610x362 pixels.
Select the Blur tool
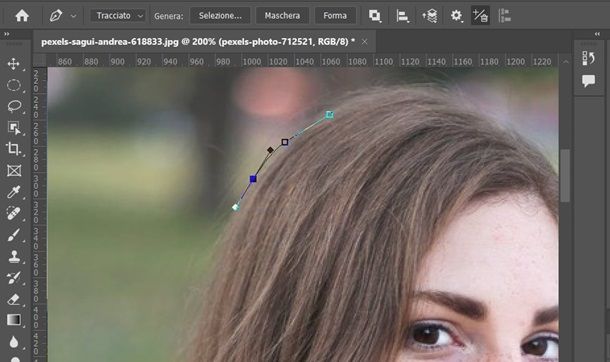pyautogui.click(x=14, y=342)
